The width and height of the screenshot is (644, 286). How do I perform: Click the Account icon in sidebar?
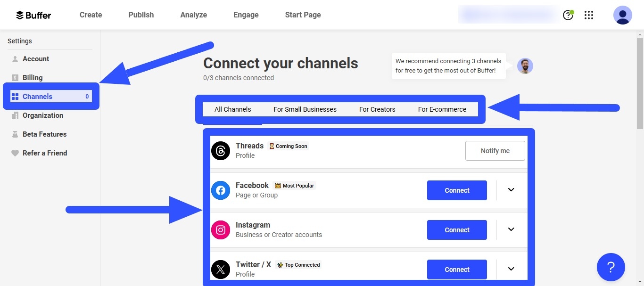[x=15, y=58]
